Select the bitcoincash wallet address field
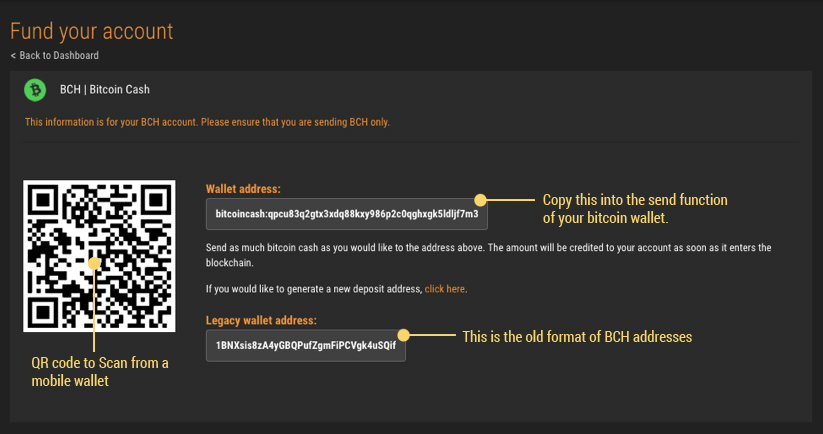This screenshot has width=823, height=434. [x=346, y=214]
